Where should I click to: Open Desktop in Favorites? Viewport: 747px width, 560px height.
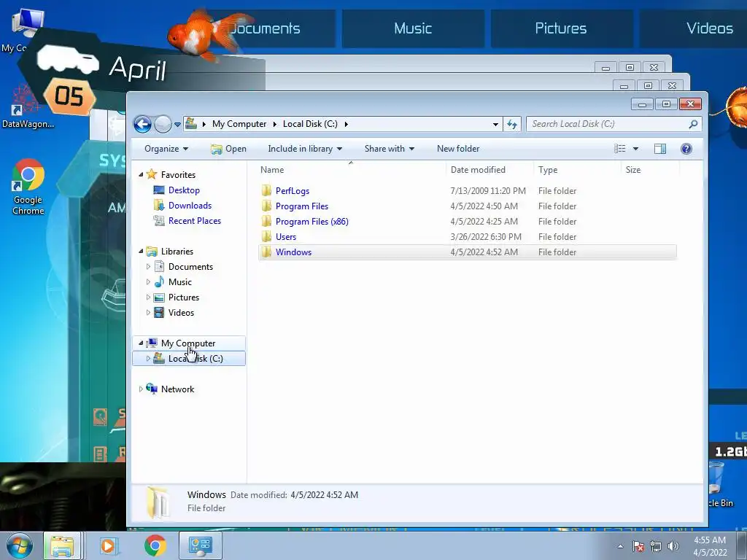(x=184, y=190)
